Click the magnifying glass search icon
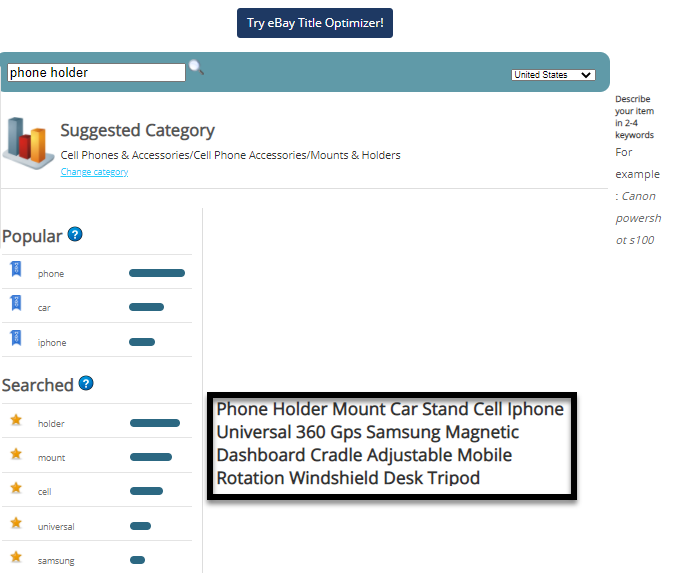 196,67
